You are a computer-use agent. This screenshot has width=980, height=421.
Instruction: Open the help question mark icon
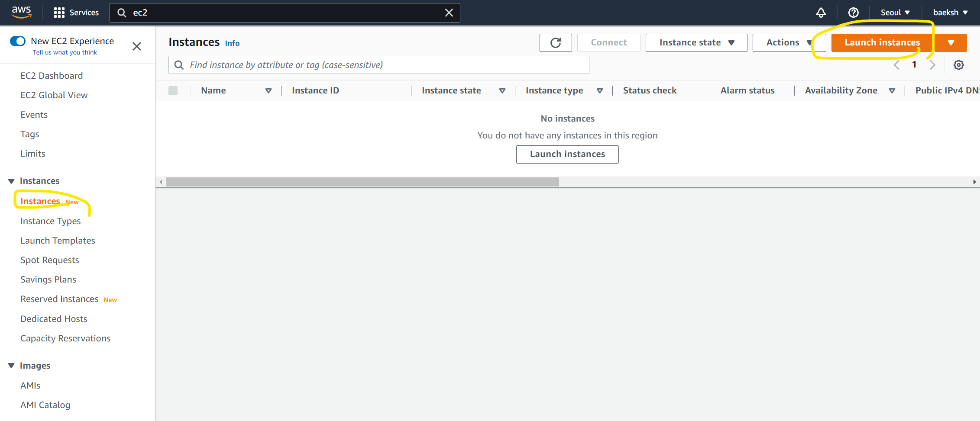click(x=853, y=13)
